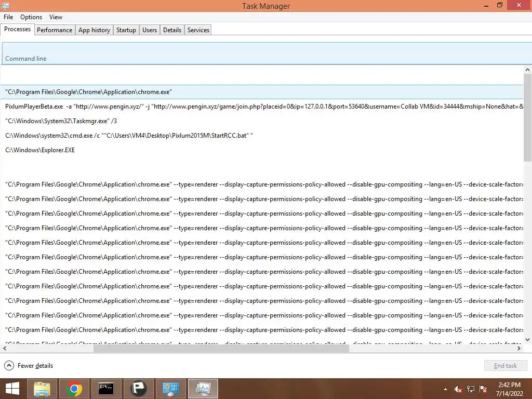This screenshot has height=399, width=532.
Task: Open File Explorer from the taskbar
Action: [x=42, y=389]
